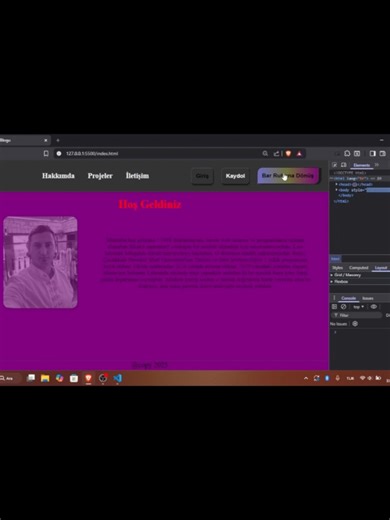
Task: Click the Giriş button
Action: point(202,176)
